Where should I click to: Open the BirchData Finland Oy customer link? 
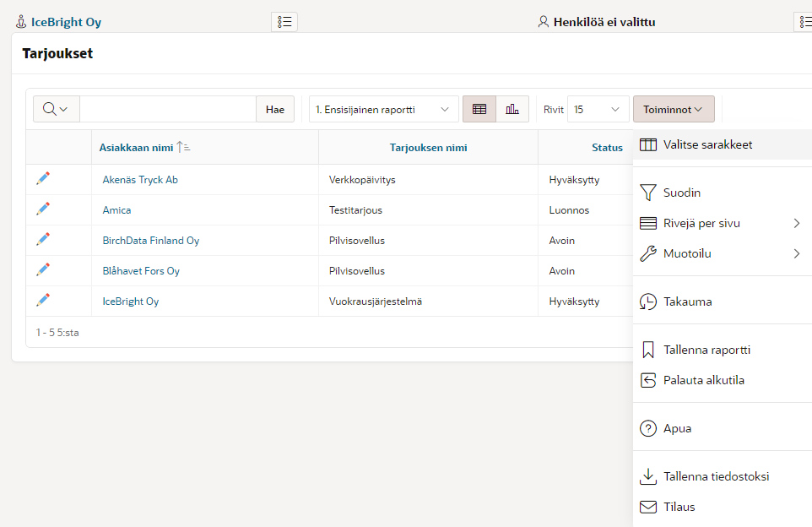pyautogui.click(x=151, y=241)
